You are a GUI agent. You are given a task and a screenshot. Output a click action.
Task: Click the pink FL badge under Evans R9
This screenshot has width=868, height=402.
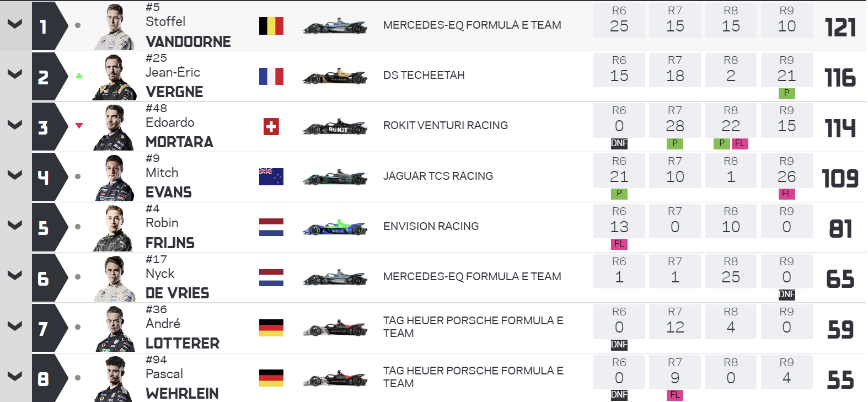pyautogui.click(x=786, y=194)
